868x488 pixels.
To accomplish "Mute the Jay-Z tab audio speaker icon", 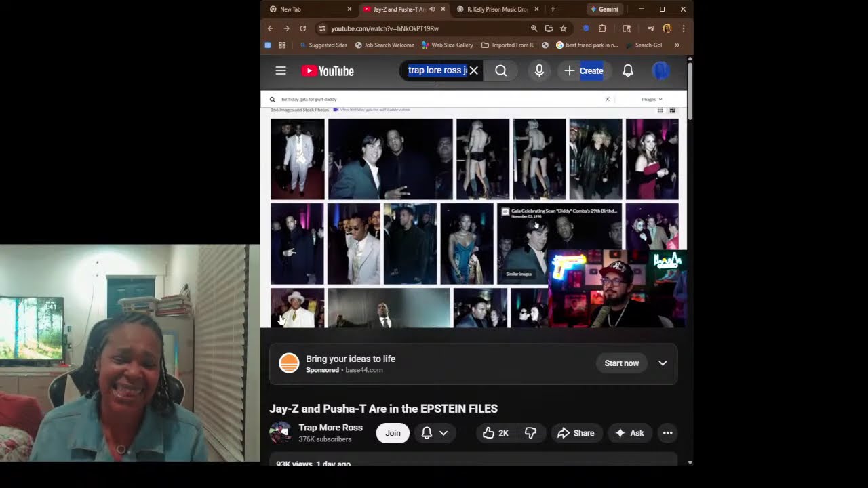I will pyautogui.click(x=432, y=9).
